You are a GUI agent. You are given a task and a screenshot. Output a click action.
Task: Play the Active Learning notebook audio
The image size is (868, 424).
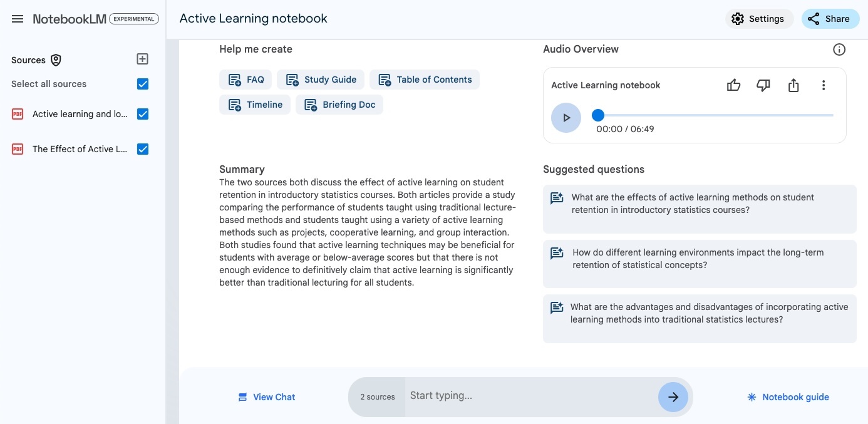(566, 118)
